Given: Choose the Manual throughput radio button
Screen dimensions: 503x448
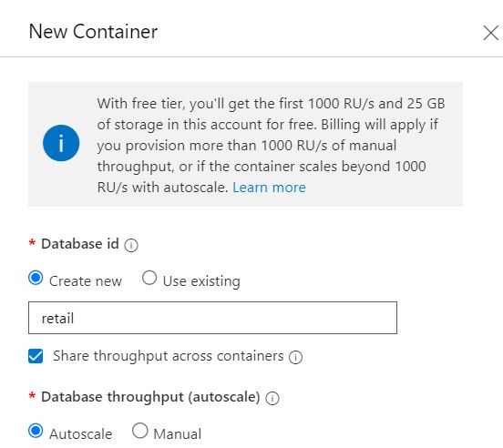Looking at the screenshot, I should [x=139, y=431].
